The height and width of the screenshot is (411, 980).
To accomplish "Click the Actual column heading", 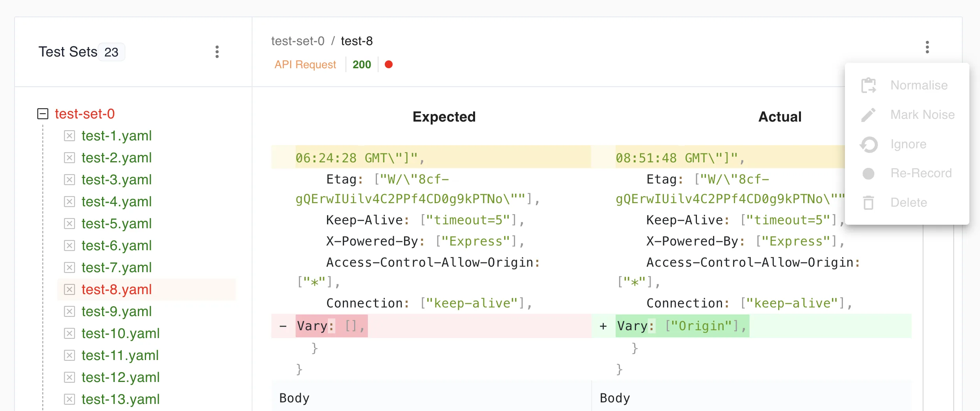I will point(780,116).
